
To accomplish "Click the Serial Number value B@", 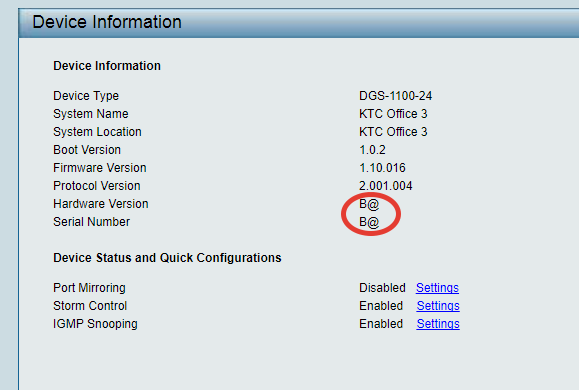I will [369, 222].
